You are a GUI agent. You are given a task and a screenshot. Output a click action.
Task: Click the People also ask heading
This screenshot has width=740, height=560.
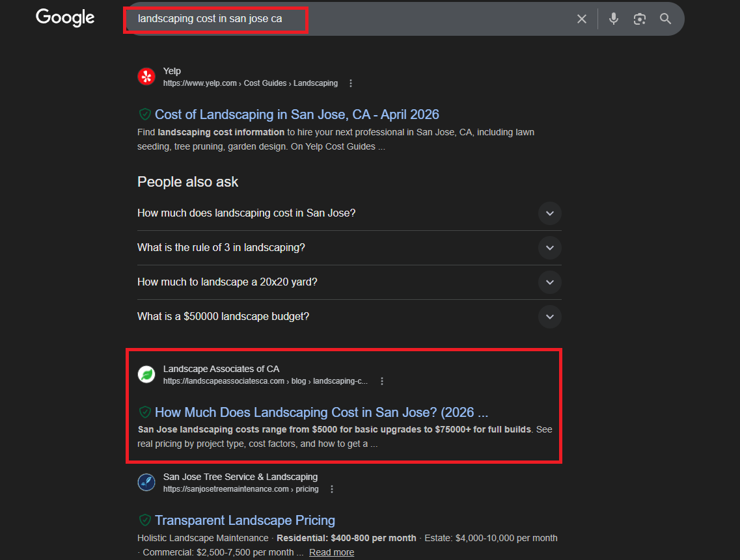pyautogui.click(x=187, y=182)
